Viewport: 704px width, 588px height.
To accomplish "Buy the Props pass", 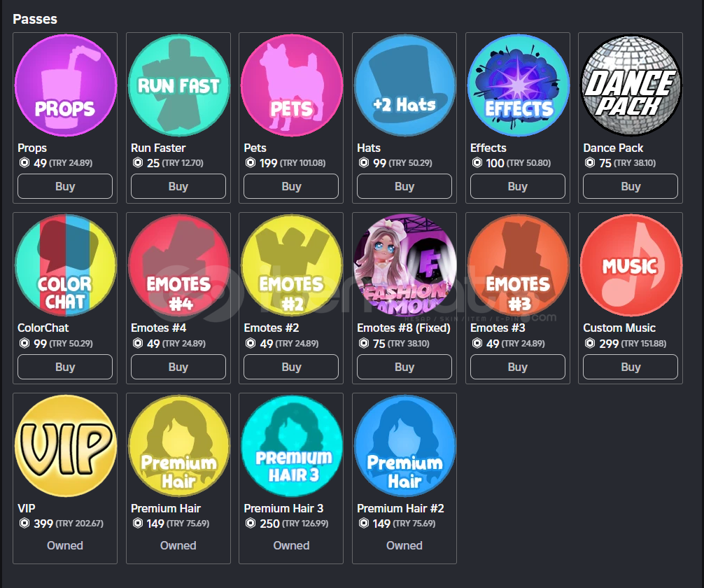I will 65,186.
